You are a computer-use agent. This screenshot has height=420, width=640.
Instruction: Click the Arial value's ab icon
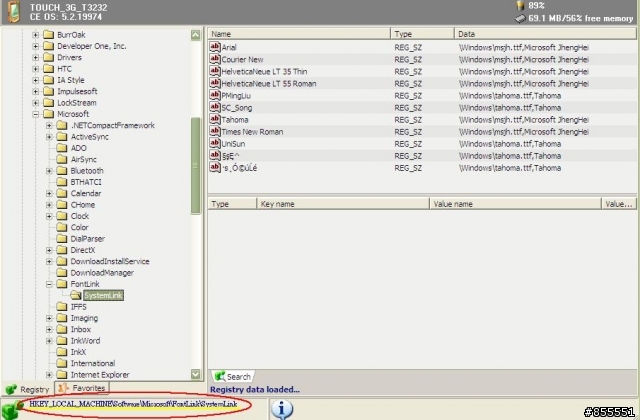(x=215, y=47)
